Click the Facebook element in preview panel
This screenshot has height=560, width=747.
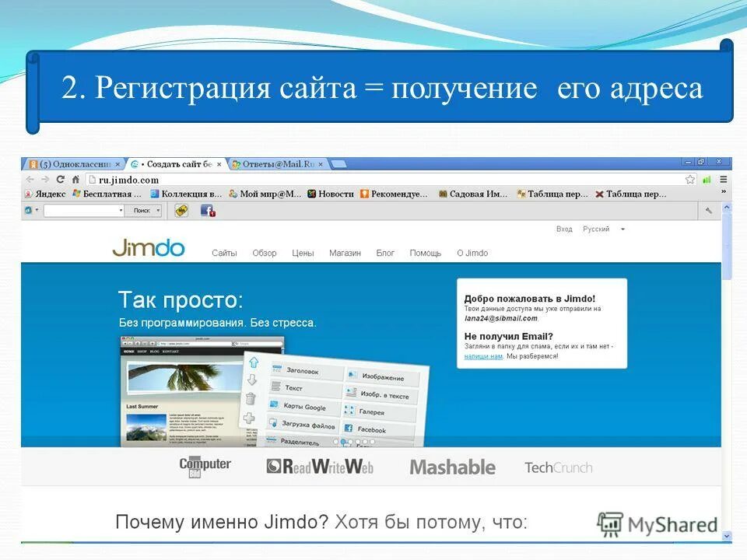[379, 429]
